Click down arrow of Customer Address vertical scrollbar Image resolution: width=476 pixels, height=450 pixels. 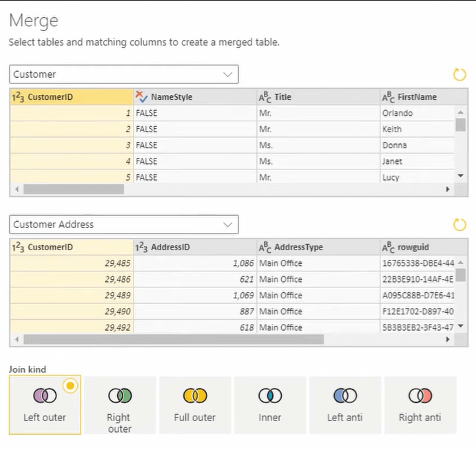[x=461, y=326]
